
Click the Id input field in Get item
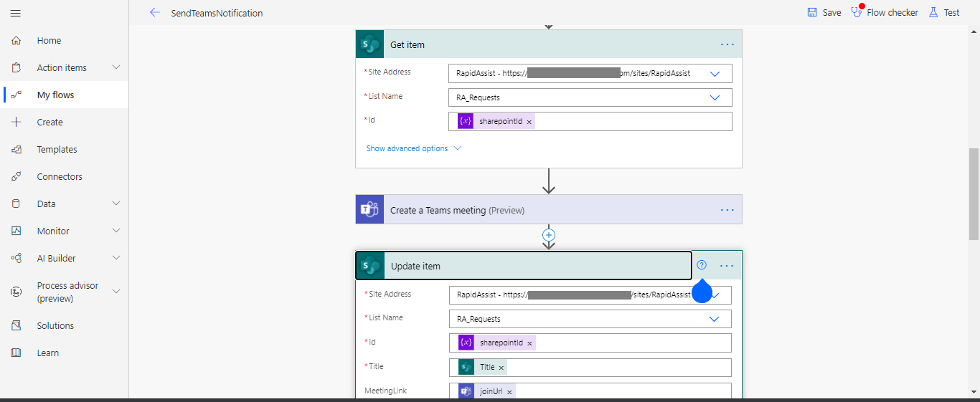[x=590, y=122]
